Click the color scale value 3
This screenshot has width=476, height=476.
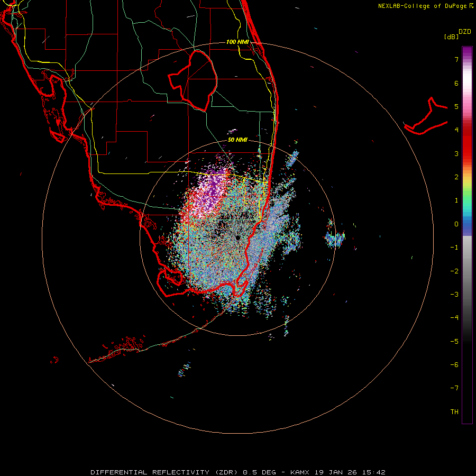pyautogui.click(x=456, y=153)
